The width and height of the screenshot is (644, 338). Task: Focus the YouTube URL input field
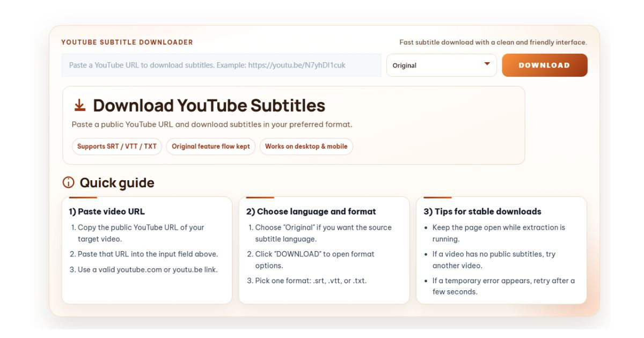[x=221, y=65]
